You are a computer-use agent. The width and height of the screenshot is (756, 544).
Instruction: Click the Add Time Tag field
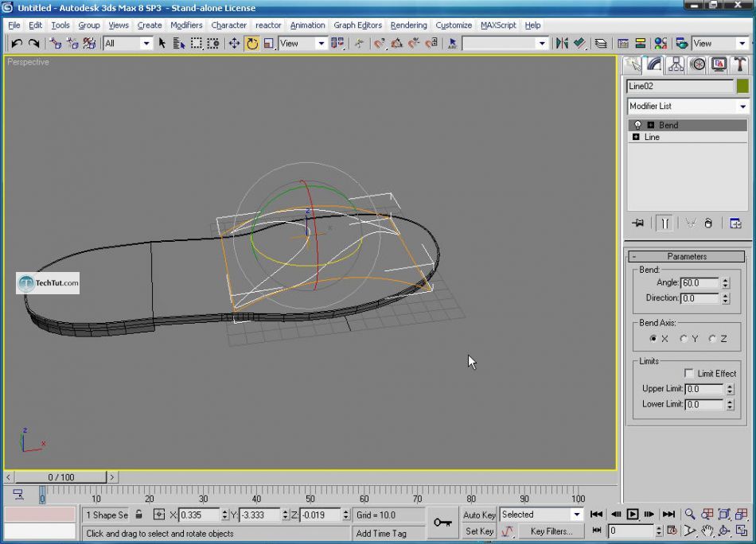pos(388,534)
